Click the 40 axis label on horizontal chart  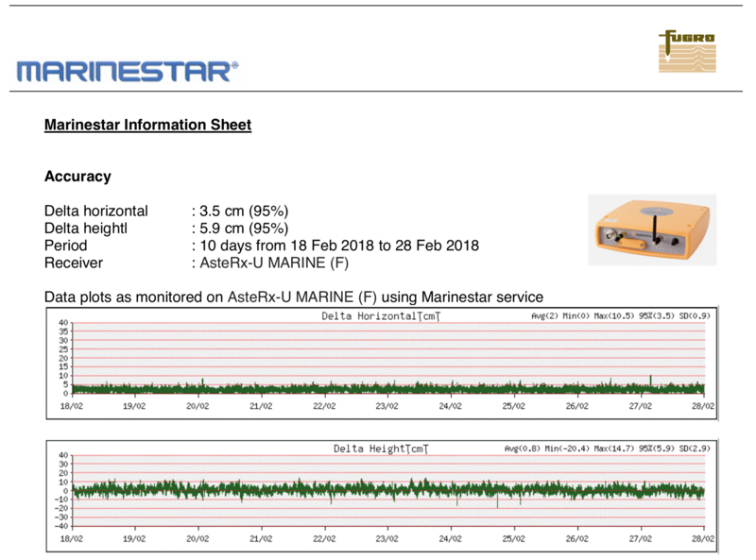[x=63, y=322]
